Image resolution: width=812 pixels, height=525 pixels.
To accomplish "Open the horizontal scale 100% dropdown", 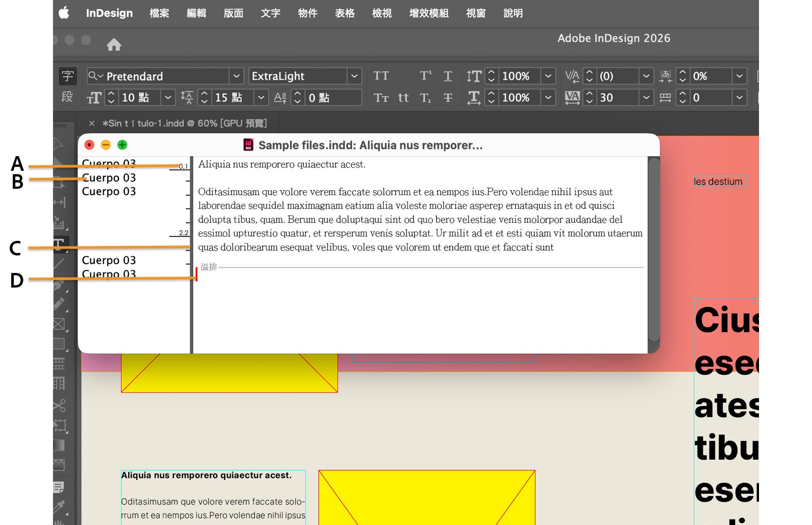I will pyautogui.click(x=548, y=98).
